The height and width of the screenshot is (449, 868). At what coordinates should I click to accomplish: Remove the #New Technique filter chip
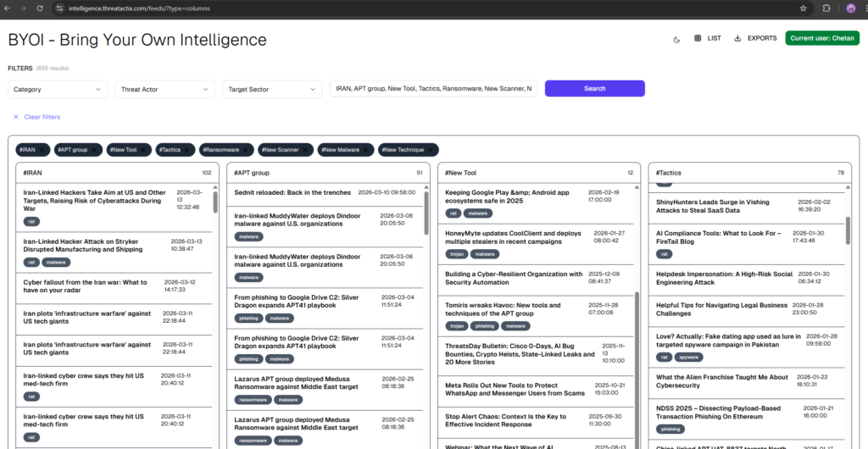point(430,150)
